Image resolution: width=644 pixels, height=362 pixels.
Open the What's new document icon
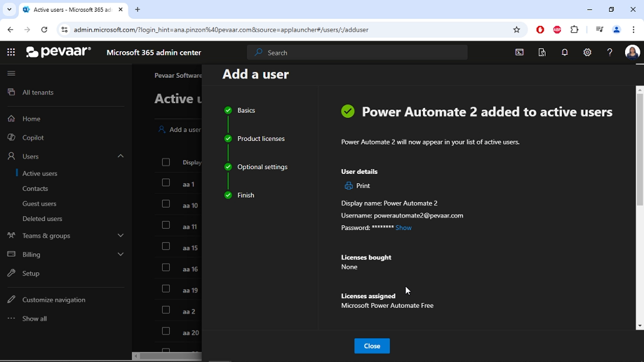(542, 52)
